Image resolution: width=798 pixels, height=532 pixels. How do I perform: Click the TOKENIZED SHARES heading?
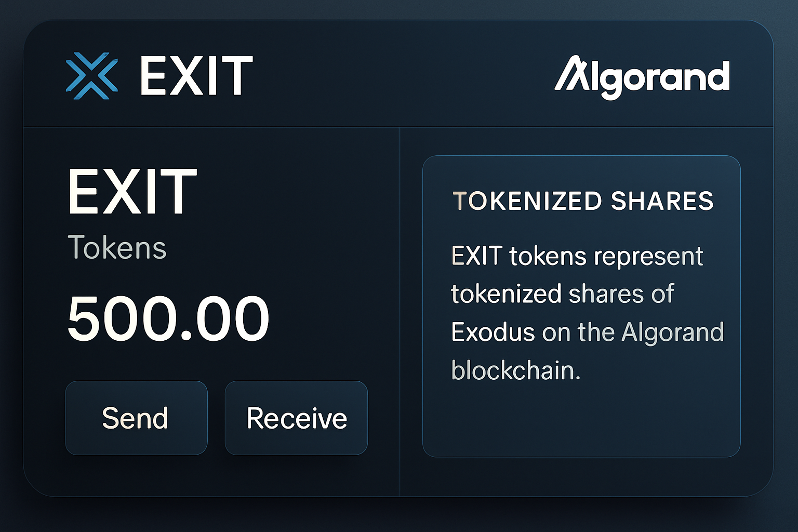tap(583, 202)
